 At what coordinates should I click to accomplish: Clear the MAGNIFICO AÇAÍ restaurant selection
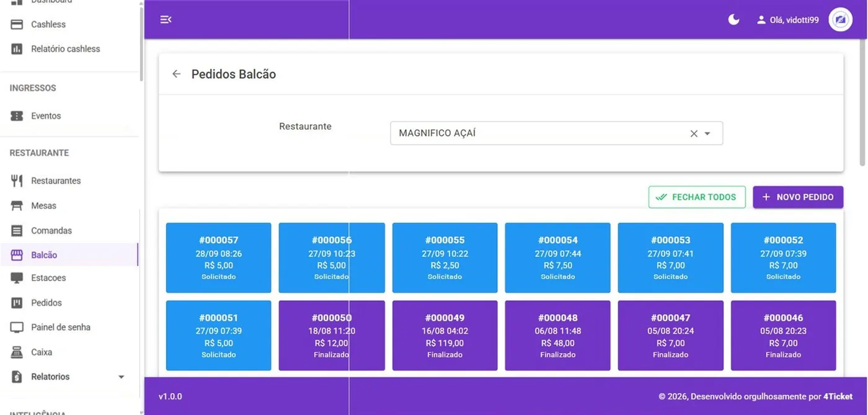coord(694,133)
